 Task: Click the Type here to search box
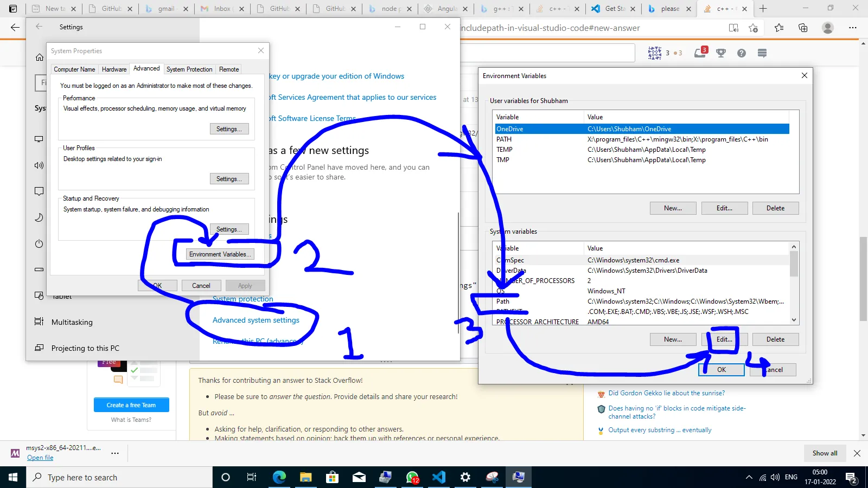119,477
